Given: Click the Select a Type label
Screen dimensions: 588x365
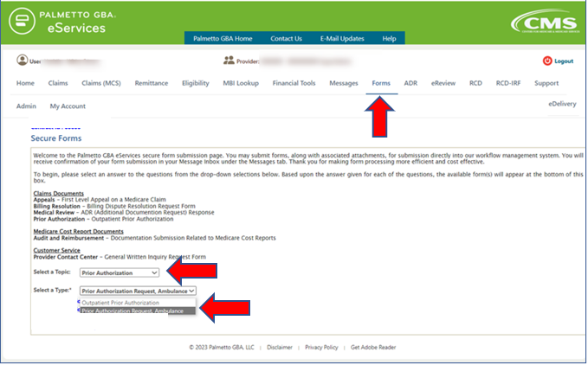Looking at the screenshot, I should coord(53,290).
